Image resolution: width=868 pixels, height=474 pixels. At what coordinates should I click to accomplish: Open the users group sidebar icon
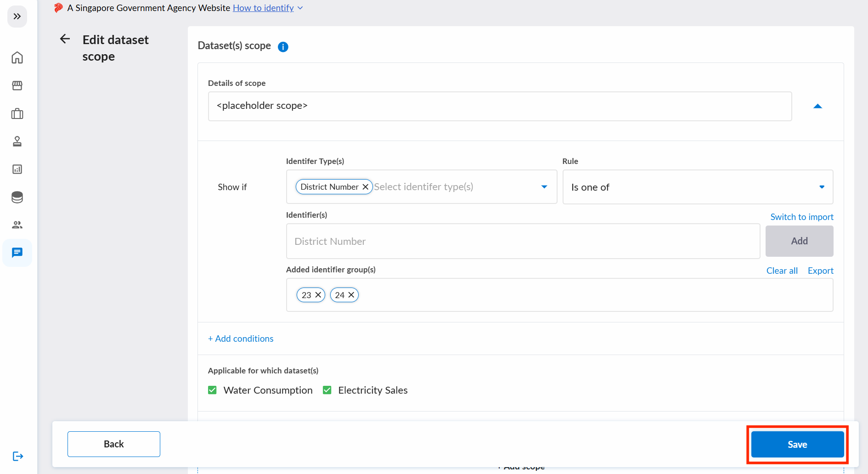[x=17, y=225]
